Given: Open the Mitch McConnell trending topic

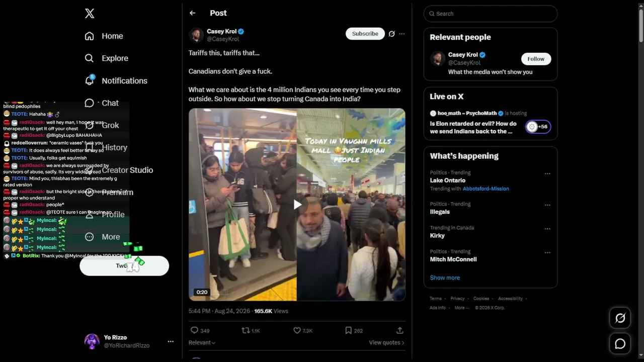Looking at the screenshot, I should click(x=453, y=259).
